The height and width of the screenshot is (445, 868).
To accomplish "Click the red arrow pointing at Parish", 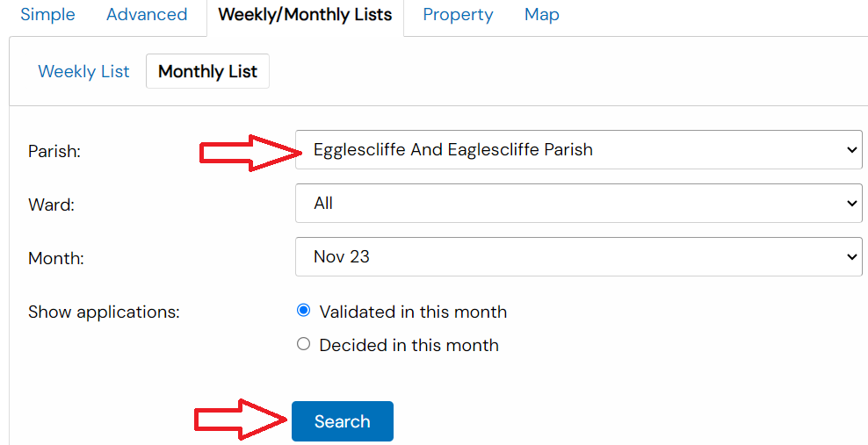I will 250,154.
